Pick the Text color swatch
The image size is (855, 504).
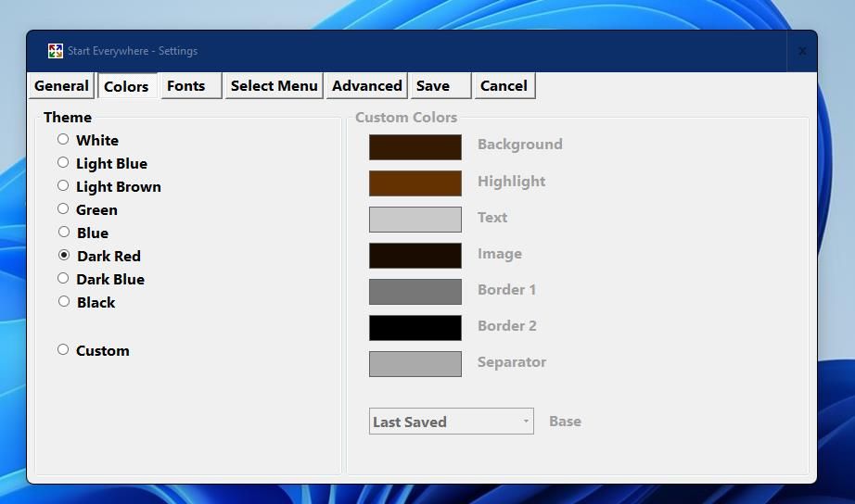pyautogui.click(x=415, y=219)
